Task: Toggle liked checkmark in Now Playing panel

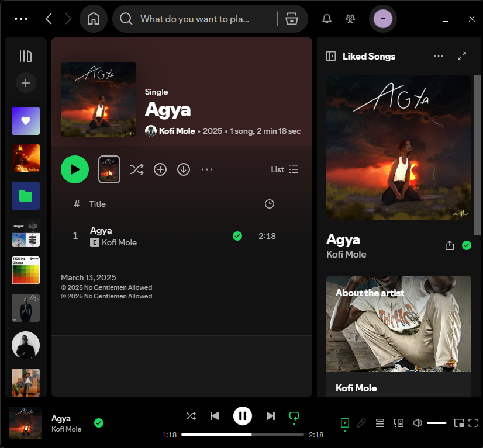Action: pyautogui.click(x=467, y=245)
